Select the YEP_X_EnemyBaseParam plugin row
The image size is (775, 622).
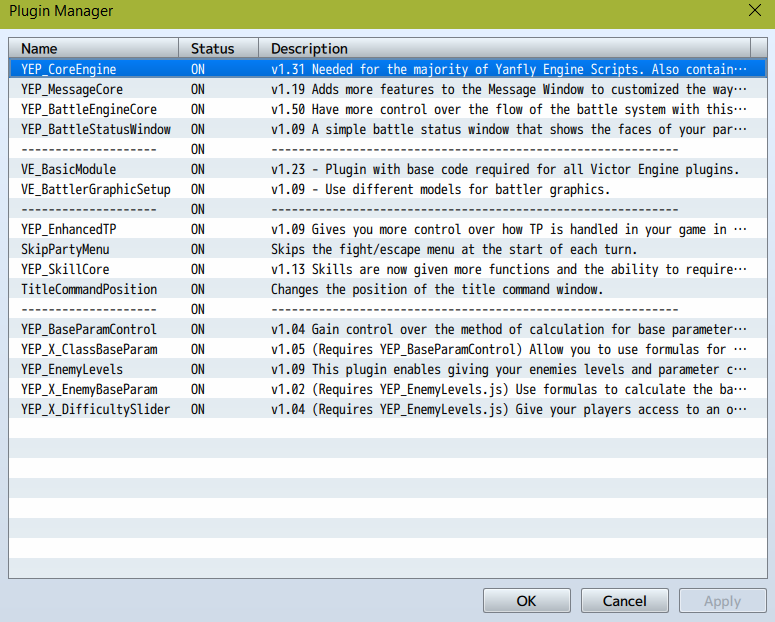point(388,390)
